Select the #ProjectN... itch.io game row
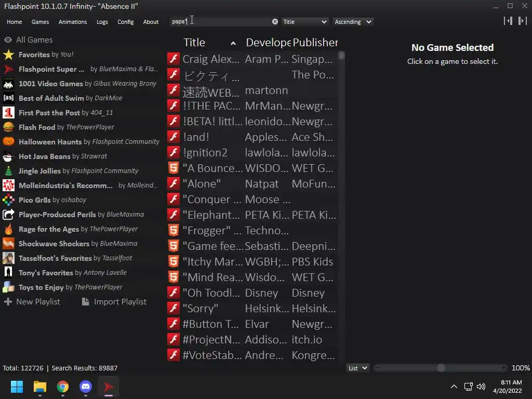 pyautogui.click(x=252, y=340)
